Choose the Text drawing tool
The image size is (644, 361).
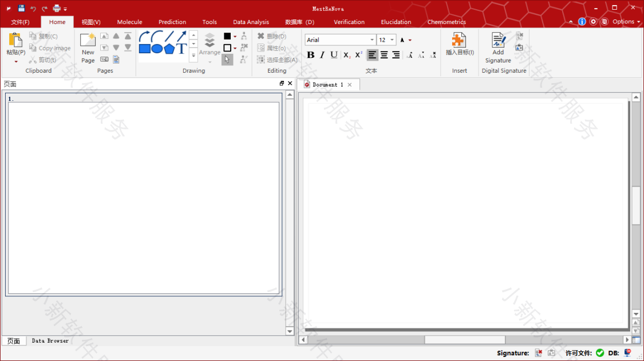[181, 49]
